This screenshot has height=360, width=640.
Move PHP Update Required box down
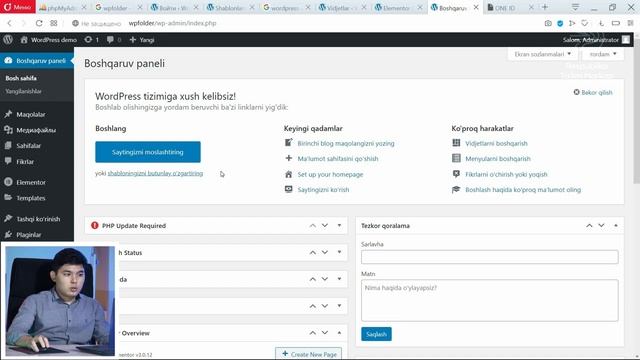pyautogui.click(x=325, y=225)
